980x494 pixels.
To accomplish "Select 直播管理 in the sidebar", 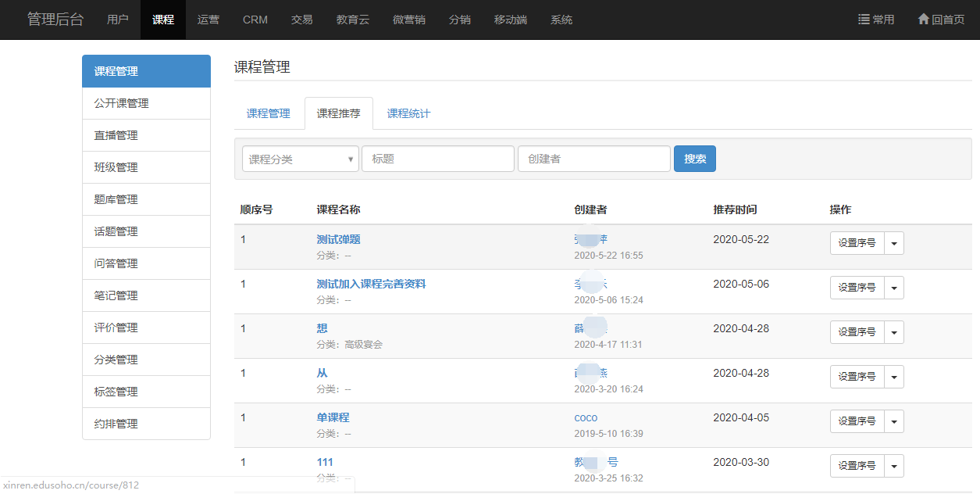I will [116, 135].
